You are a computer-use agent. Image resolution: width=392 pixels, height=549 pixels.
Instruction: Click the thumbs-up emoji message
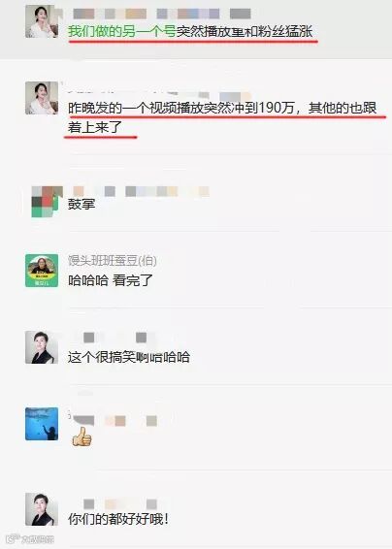(82, 436)
